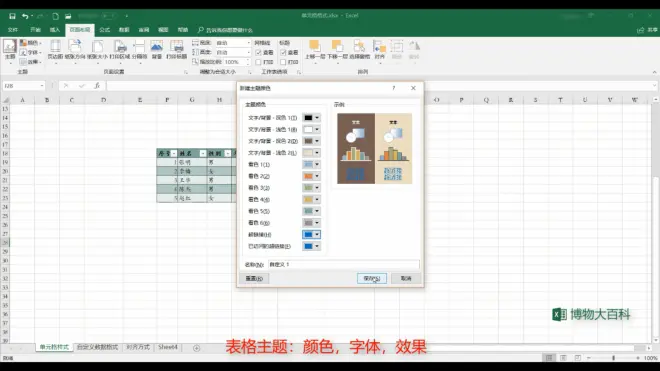Click Accent 1 (着色 1) light blue swatch
The height and width of the screenshot is (371, 660).
[x=309, y=165]
